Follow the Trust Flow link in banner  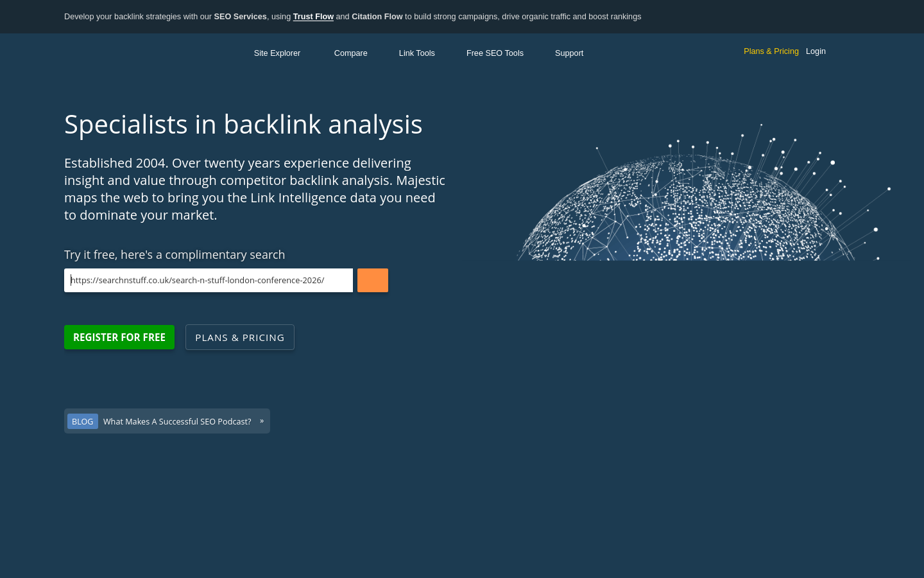(313, 17)
